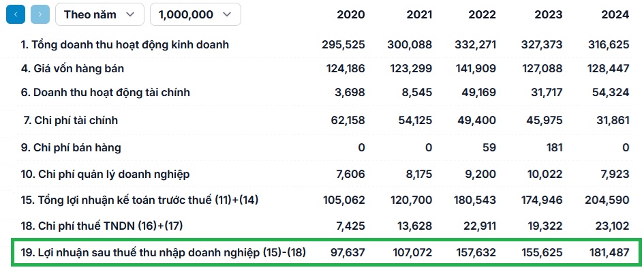Click the value 9,200 management expense
644x272 pixels.
pos(481,175)
